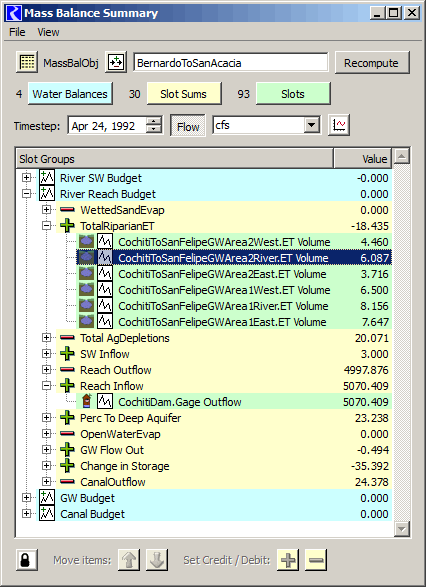
Task: Click the move items down arrow
Action: coord(157,560)
